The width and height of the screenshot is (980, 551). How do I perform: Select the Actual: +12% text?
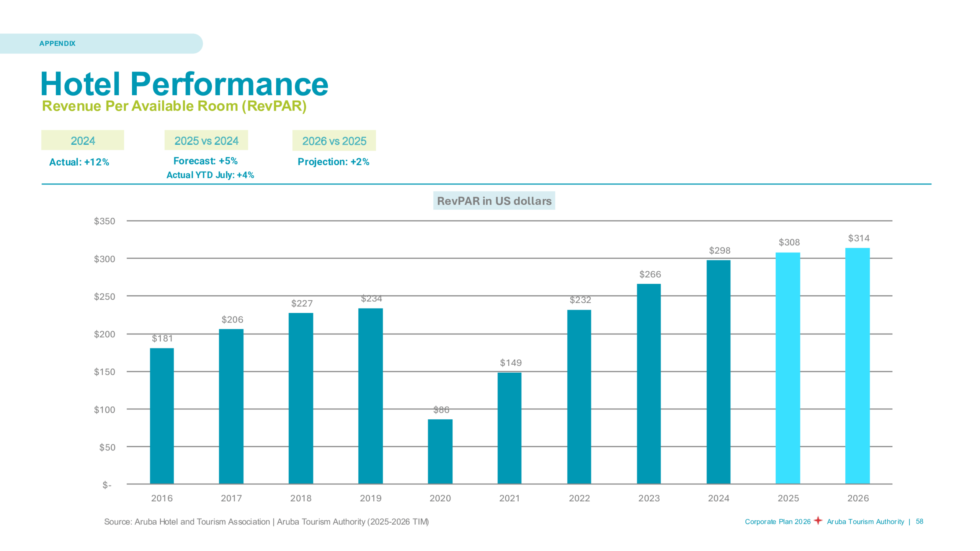pyautogui.click(x=79, y=162)
